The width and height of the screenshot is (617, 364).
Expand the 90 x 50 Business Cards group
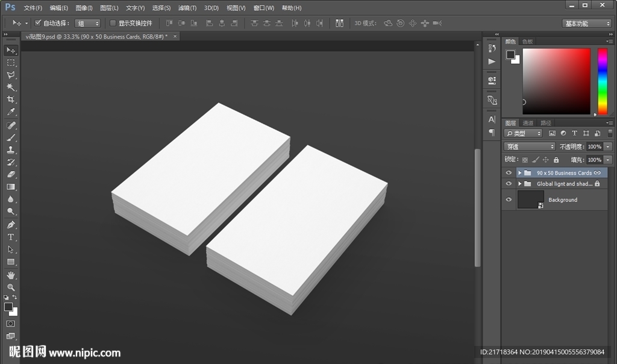pos(519,173)
